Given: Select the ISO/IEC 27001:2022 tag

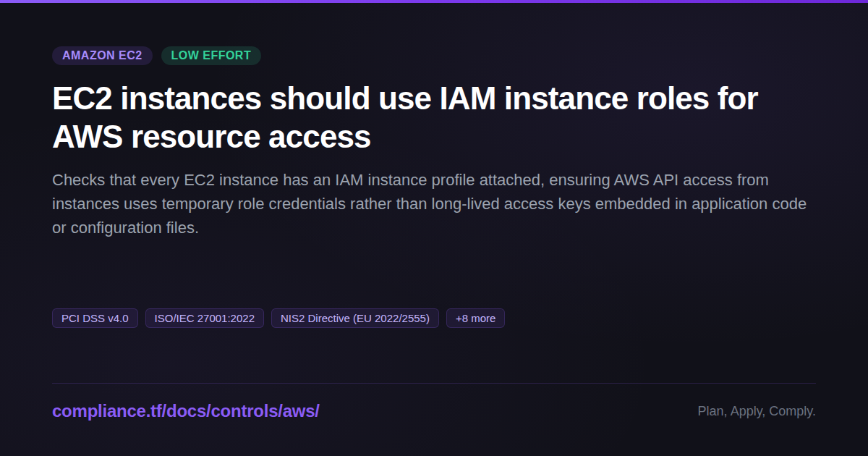Looking at the screenshot, I should (205, 318).
